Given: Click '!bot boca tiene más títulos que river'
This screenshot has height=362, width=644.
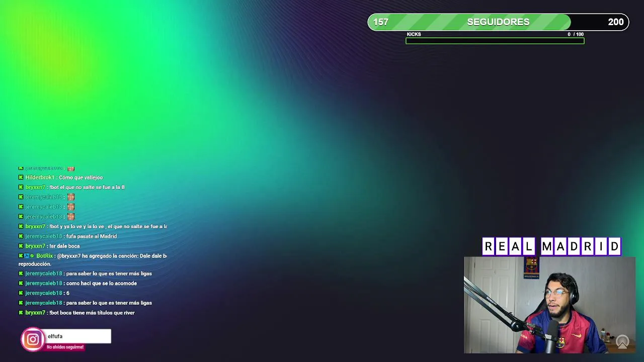Looking at the screenshot, I should [x=92, y=313].
